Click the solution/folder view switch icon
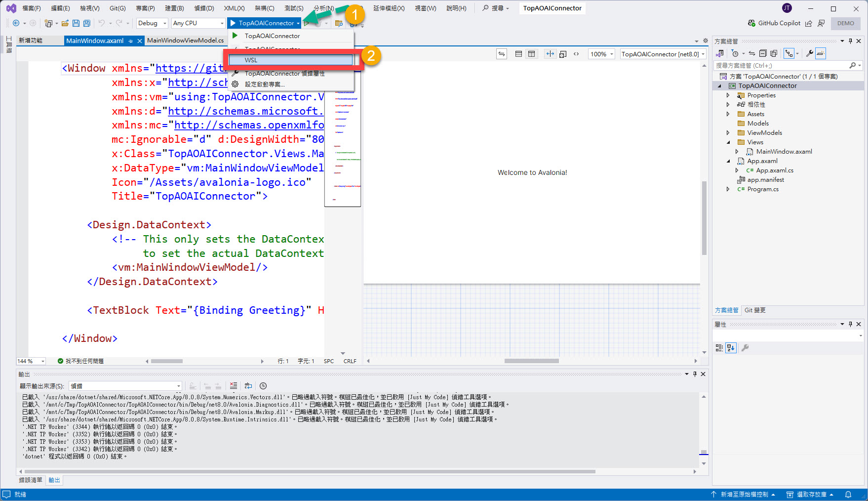Viewport: 868px width, 501px height. tap(720, 53)
